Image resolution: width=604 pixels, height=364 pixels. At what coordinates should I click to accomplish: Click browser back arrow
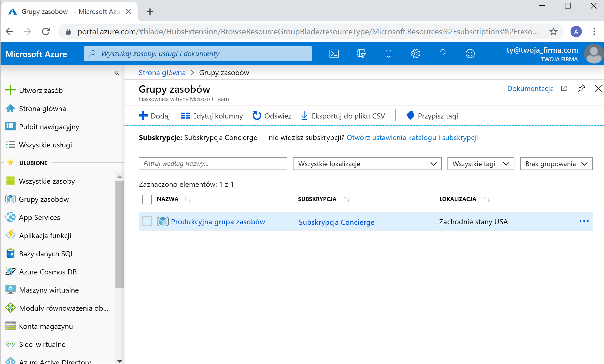tap(9, 31)
